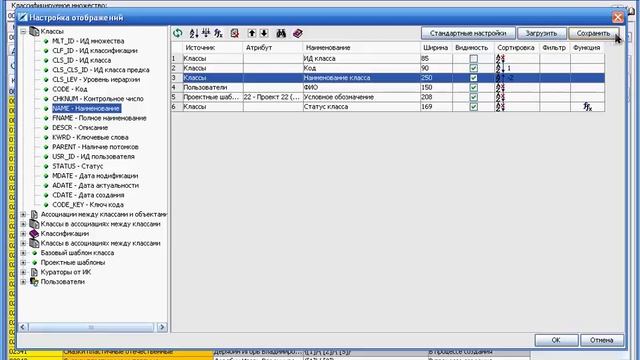The height and width of the screenshot is (360, 640).
Task: Click the purple Классификации node icon
Action: coord(35,233)
